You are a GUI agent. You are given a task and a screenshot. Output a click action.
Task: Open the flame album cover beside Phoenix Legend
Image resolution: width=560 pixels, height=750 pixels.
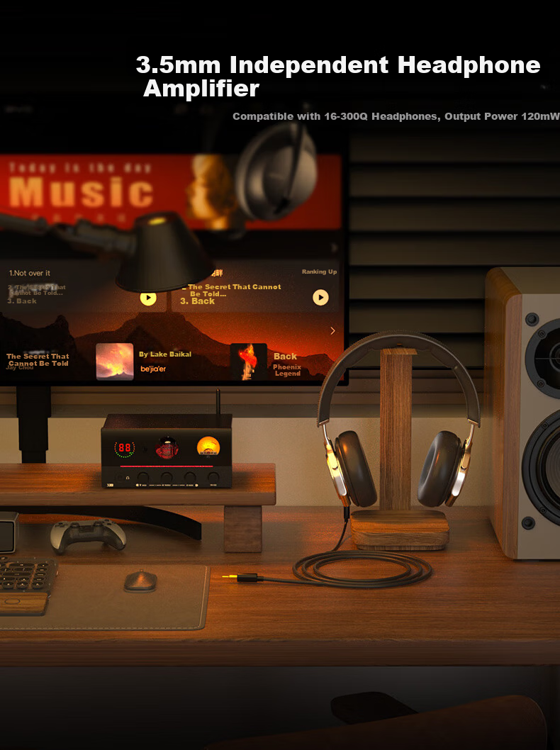[x=248, y=362]
